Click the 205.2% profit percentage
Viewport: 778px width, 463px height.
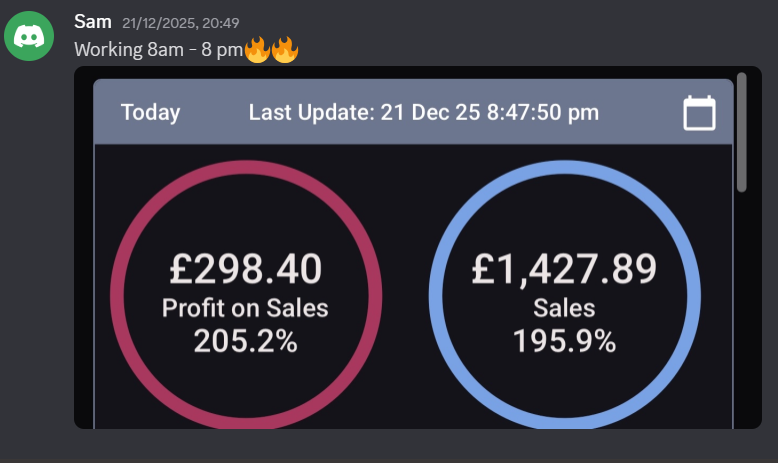[x=245, y=342]
